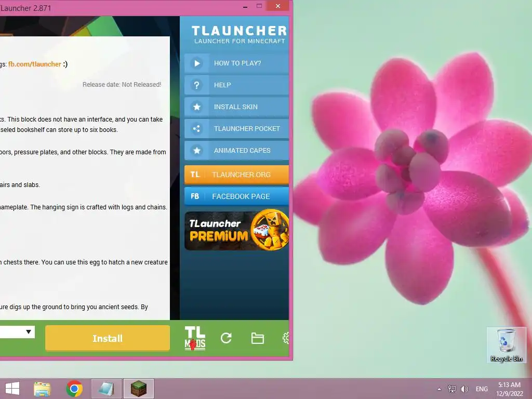Click text 'airs and slabs.'
This screenshot has height=399, width=532.
point(20,185)
